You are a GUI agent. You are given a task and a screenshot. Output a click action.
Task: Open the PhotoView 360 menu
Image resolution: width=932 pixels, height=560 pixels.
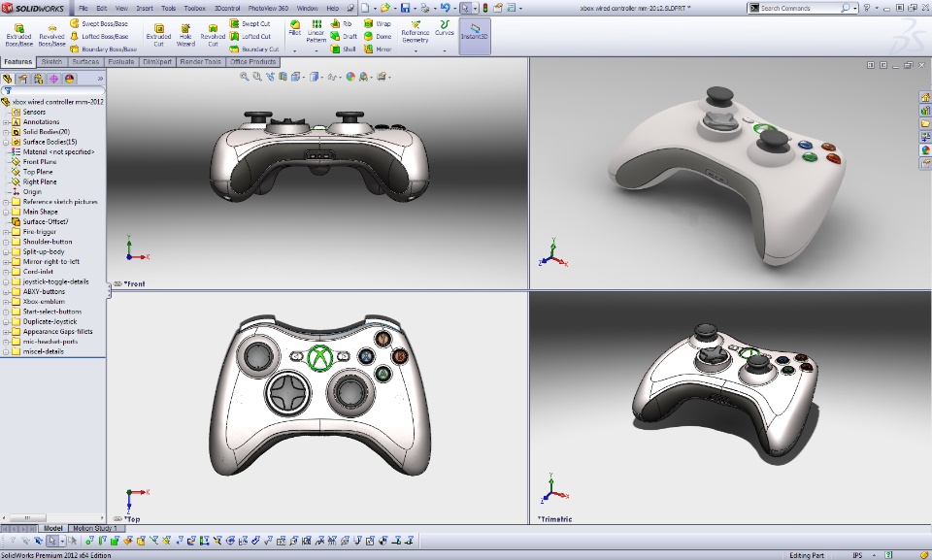268,9
